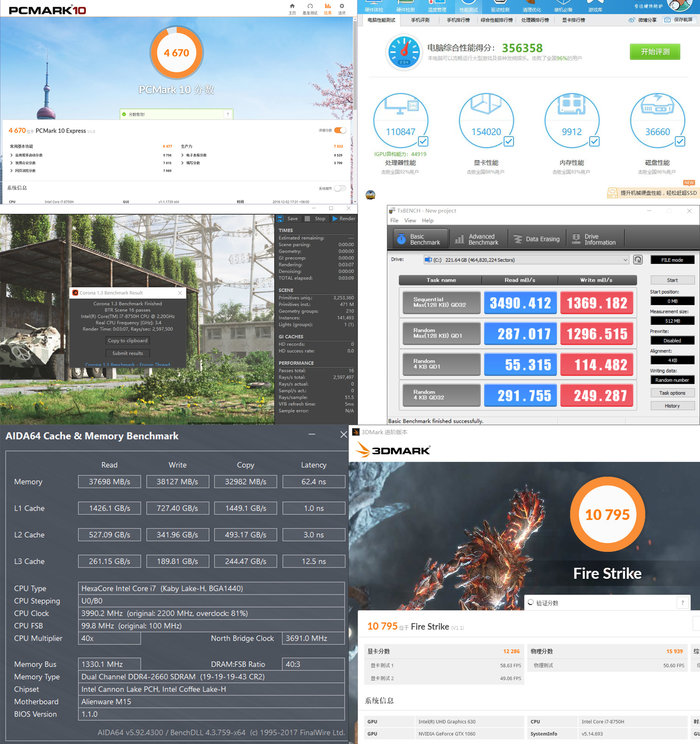Click the Sequential Max(128 KB) QD32 task button
This screenshot has width=700, height=744.
pos(441,302)
